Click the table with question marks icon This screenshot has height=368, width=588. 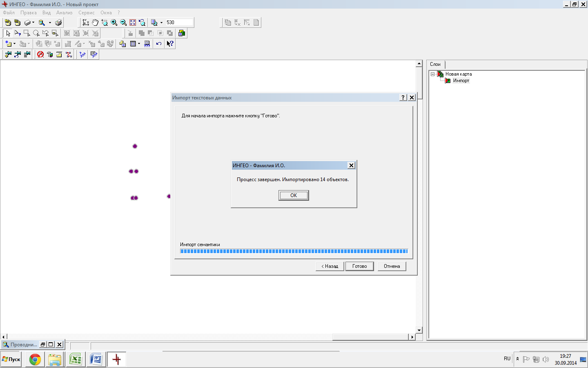coord(147,44)
